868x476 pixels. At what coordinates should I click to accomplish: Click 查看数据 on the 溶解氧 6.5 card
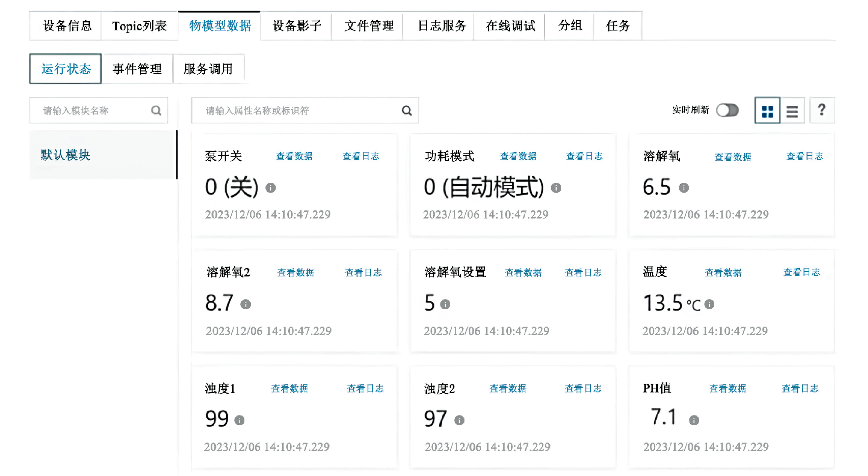click(x=733, y=157)
